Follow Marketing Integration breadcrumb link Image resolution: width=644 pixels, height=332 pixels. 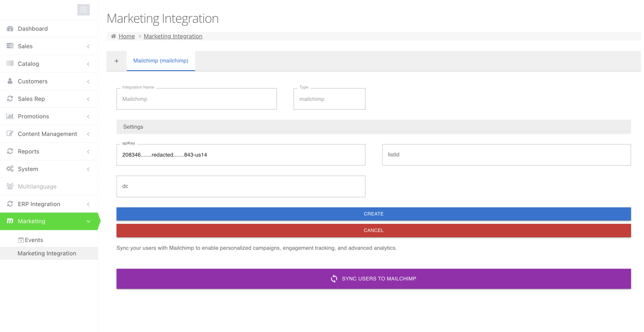tap(173, 36)
